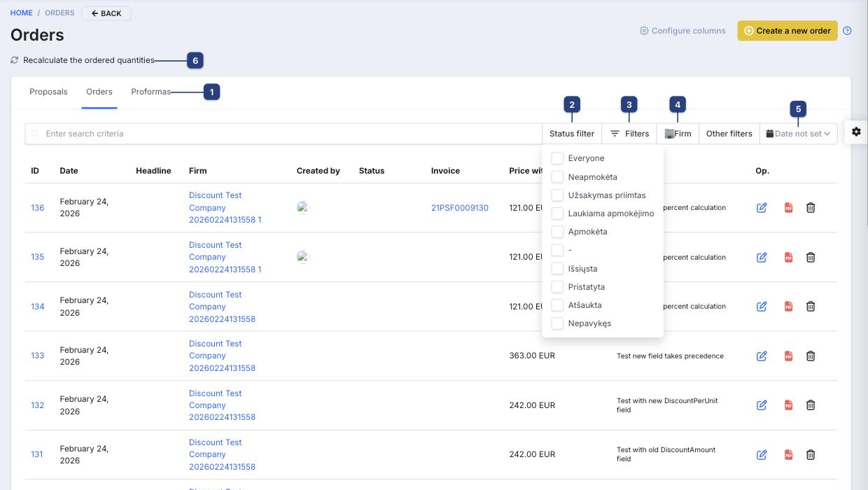Open the Filters dropdown
Image resolution: width=868 pixels, height=490 pixels.
pyautogui.click(x=629, y=134)
